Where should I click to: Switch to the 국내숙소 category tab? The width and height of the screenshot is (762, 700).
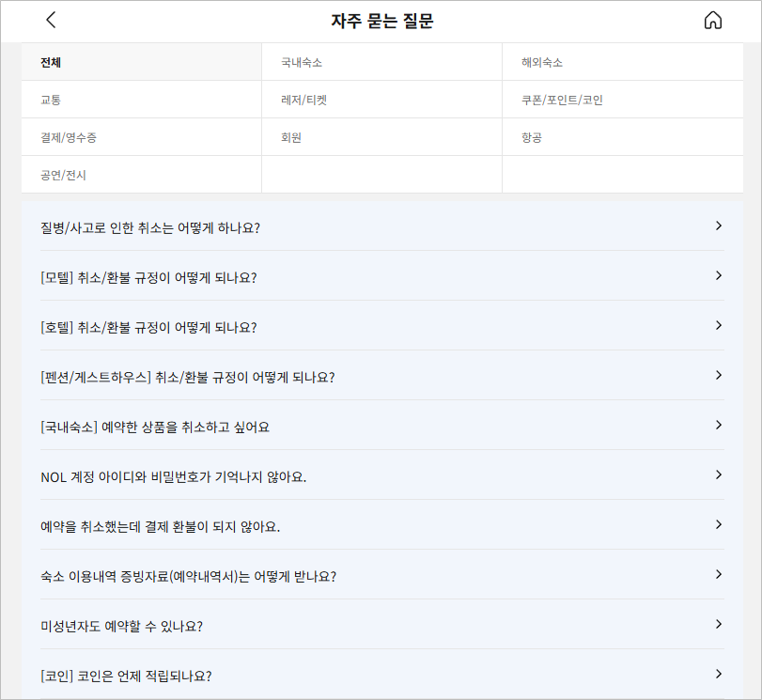click(381, 61)
